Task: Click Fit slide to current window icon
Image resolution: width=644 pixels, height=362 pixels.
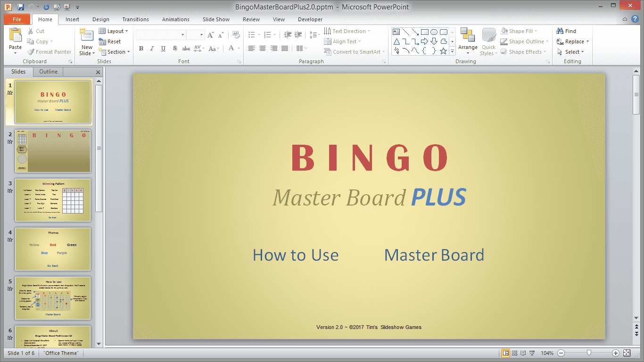Action: pos(627,353)
